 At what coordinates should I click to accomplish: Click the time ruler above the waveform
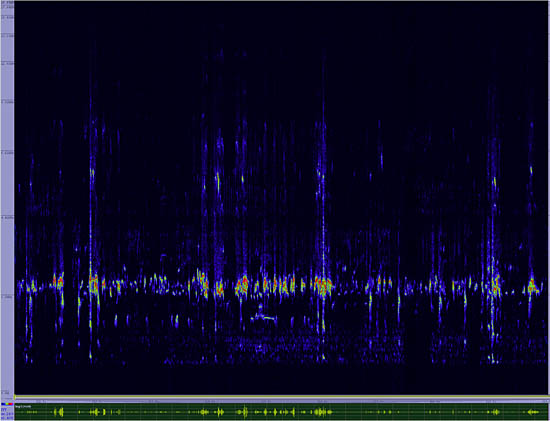pyautogui.click(x=282, y=401)
